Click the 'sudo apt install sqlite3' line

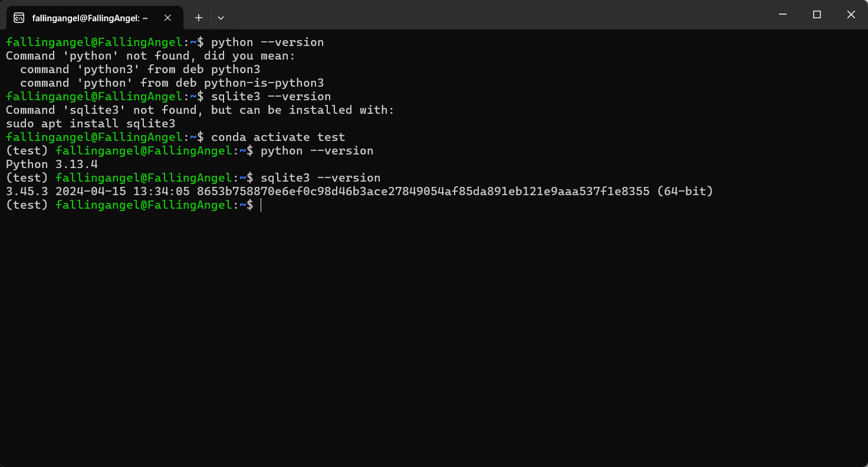[91, 123]
